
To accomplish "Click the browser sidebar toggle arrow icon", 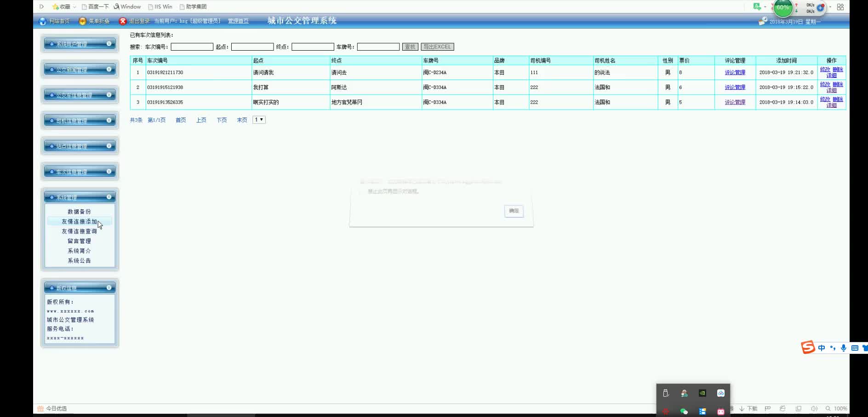I will pyautogui.click(x=41, y=6).
